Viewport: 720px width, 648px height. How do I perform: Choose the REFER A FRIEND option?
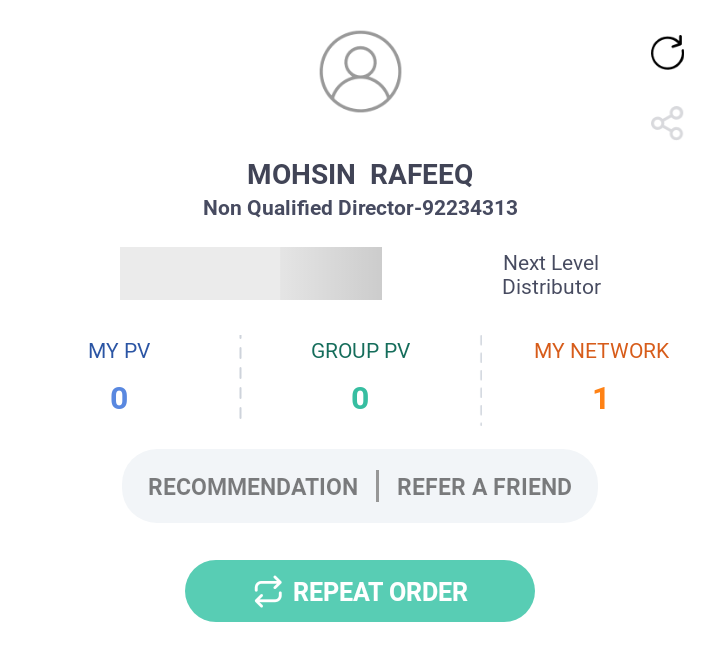pos(484,487)
